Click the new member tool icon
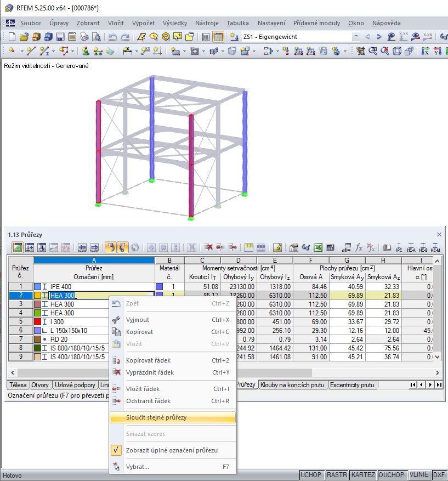 click(44, 51)
